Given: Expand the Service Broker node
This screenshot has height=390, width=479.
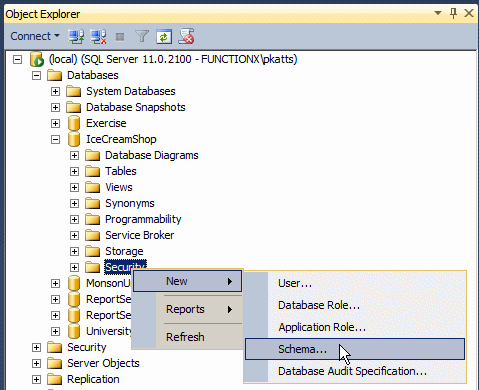Looking at the screenshot, I should coord(74,236).
